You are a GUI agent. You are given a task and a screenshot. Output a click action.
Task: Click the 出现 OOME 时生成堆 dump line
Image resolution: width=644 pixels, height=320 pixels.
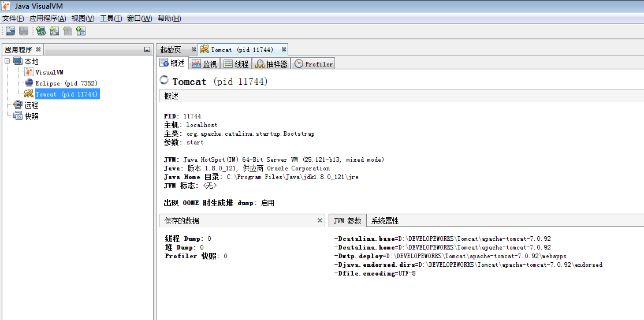coord(219,203)
